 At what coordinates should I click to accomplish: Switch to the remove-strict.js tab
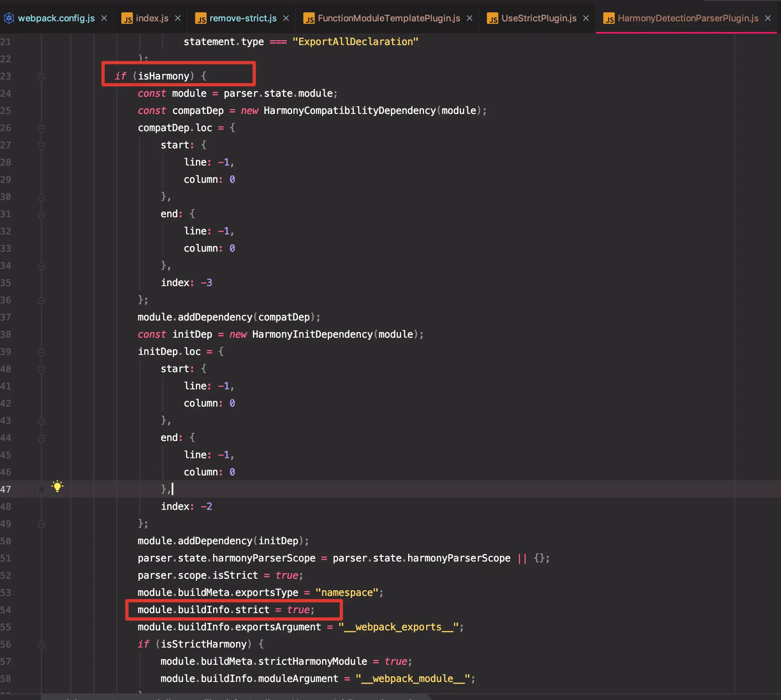(243, 18)
